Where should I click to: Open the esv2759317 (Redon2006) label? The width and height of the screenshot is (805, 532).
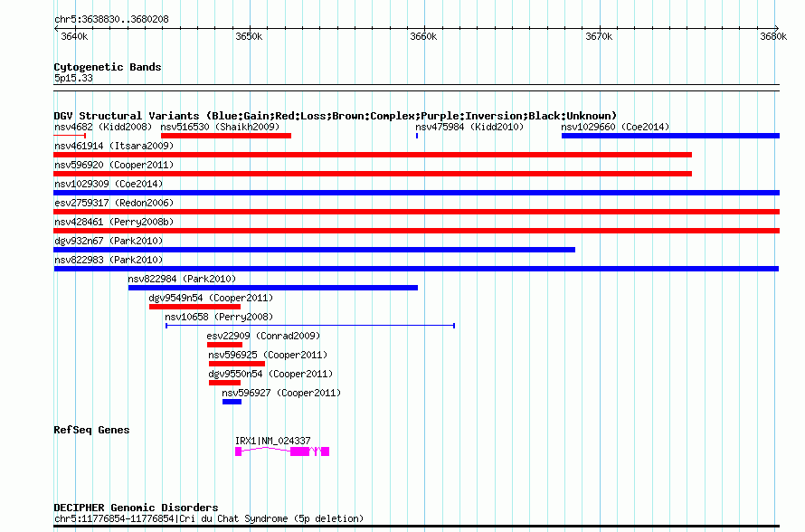tap(114, 203)
